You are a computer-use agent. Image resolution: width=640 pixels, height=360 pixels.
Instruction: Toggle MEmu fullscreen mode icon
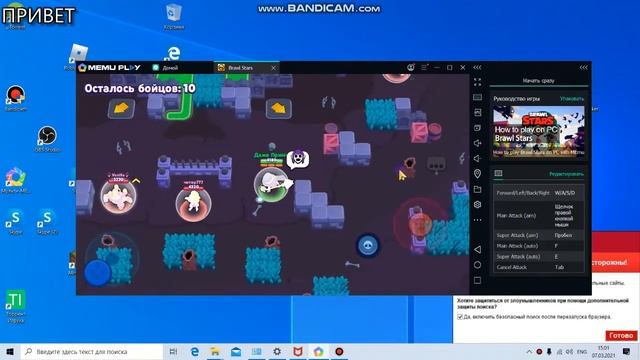pyautogui.click(x=477, y=82)
